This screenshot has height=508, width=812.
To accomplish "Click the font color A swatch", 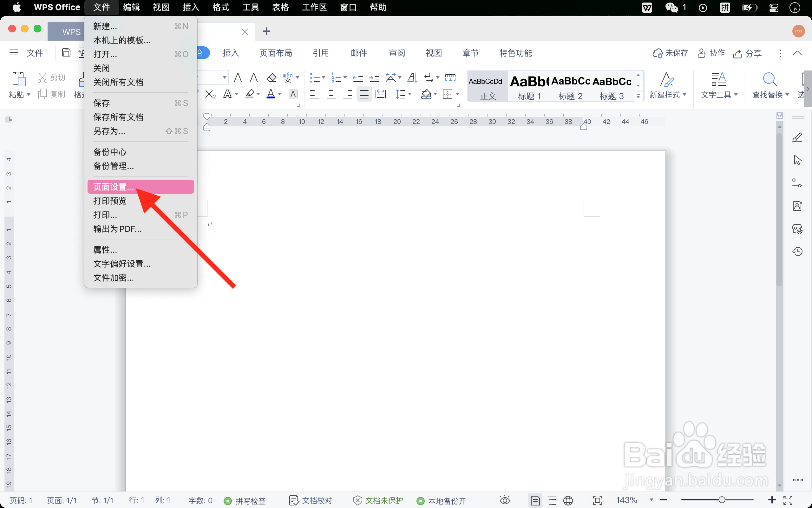I will pyautogui.click(x=271, y=94).
